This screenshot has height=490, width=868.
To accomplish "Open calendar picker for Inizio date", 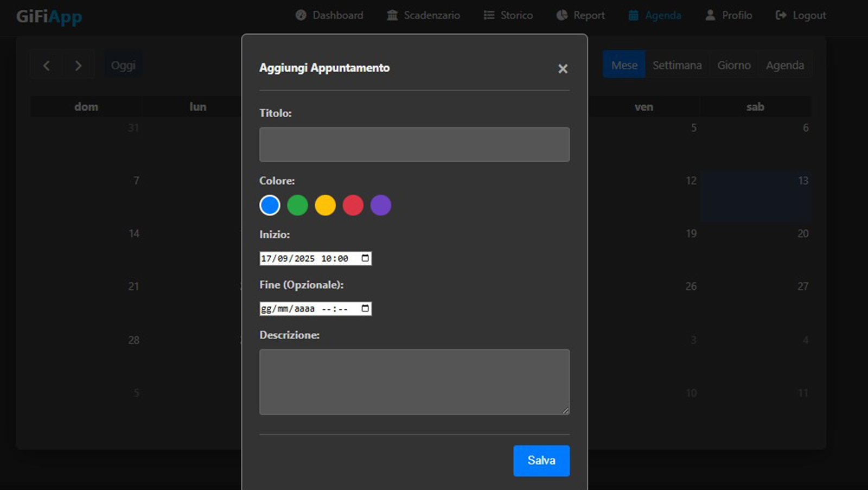I will (x=365, y=258).
